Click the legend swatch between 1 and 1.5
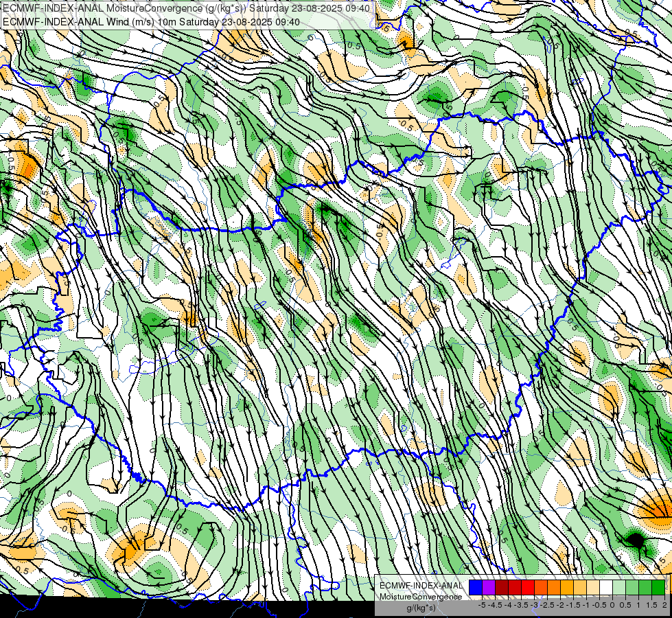672x618 pixels. tap(645, 587)
